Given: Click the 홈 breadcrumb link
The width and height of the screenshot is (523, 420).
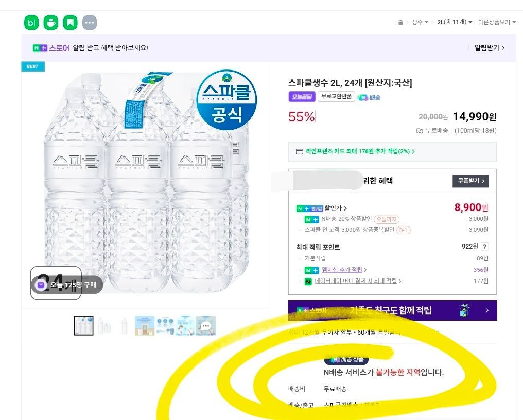Looking at the screenshot, I should 400,22.
